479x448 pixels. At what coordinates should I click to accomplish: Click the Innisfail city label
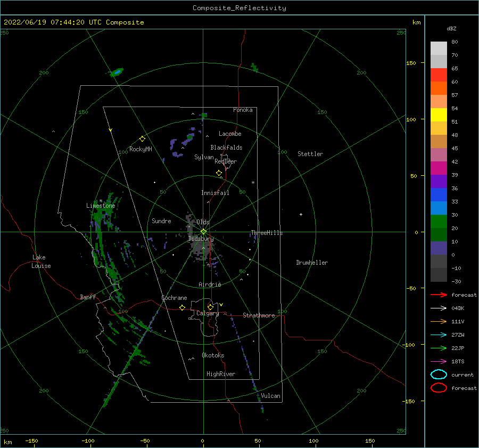215,193
